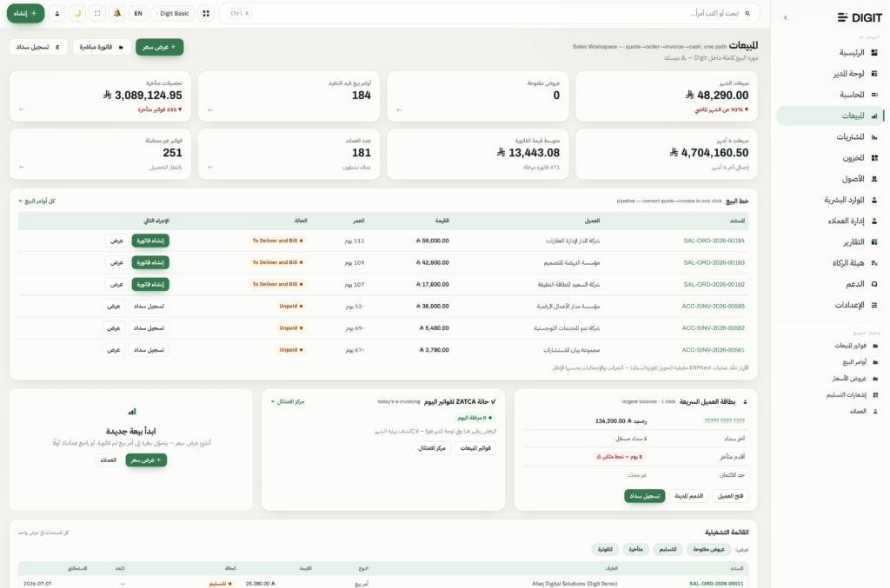Screen dimensions: 890x588
Task: Toggle the للفوترة filter chip
Action: coord(605,549)
